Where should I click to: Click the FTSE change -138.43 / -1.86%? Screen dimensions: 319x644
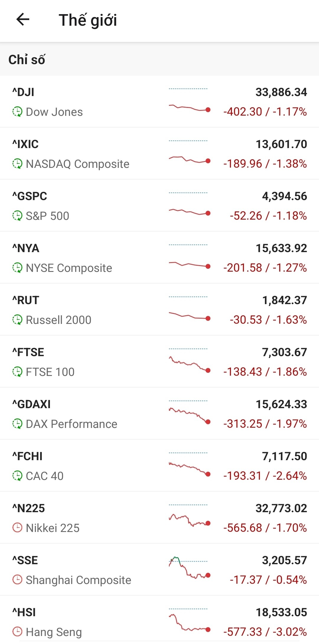tap(265, 372)
